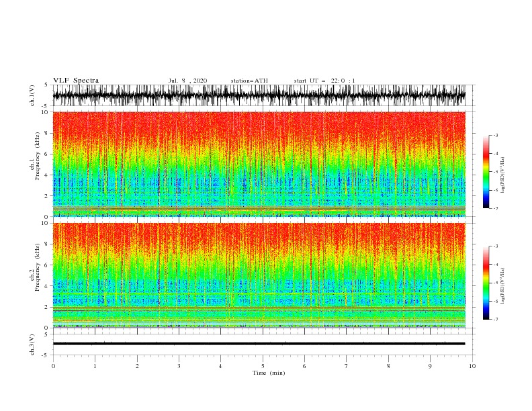Click the time axis tick label "3"
The height and width of the screenshot is (411, 532).
(179, 366)
